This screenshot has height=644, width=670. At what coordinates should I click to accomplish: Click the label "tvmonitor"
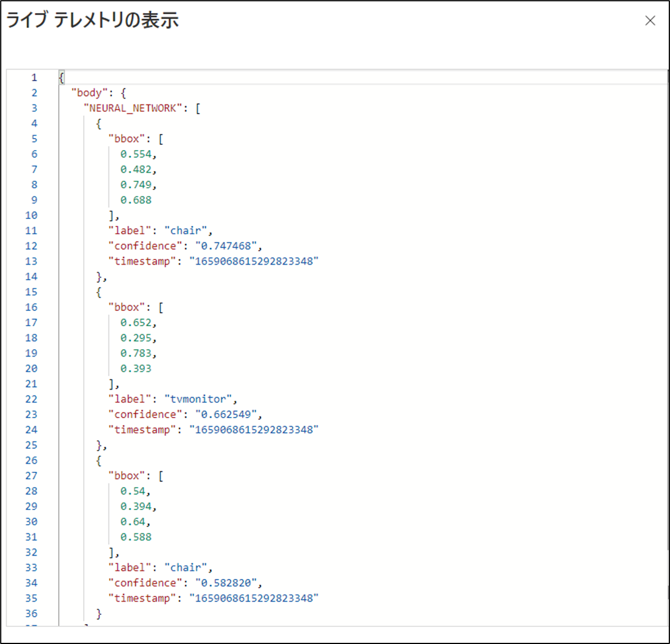pos(198,399)
